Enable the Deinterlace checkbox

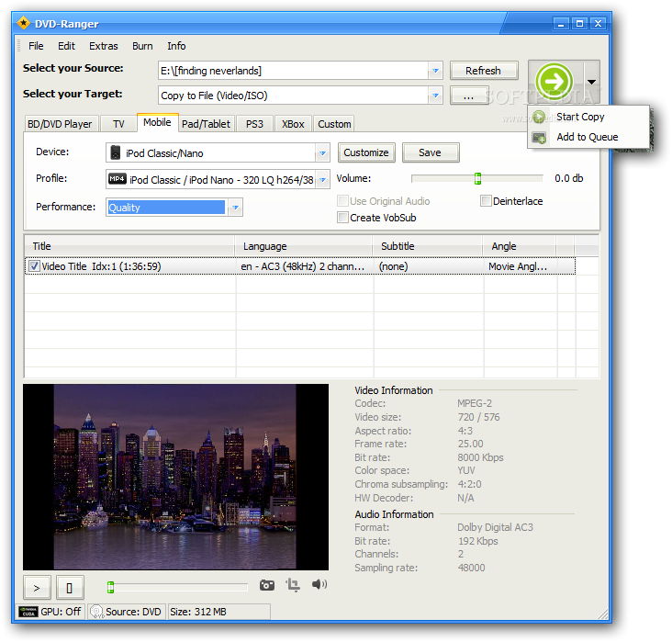coord(486,201)
